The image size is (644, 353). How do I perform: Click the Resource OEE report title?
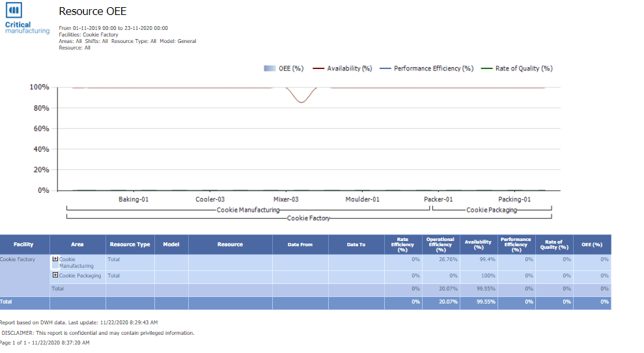point(92,12)
